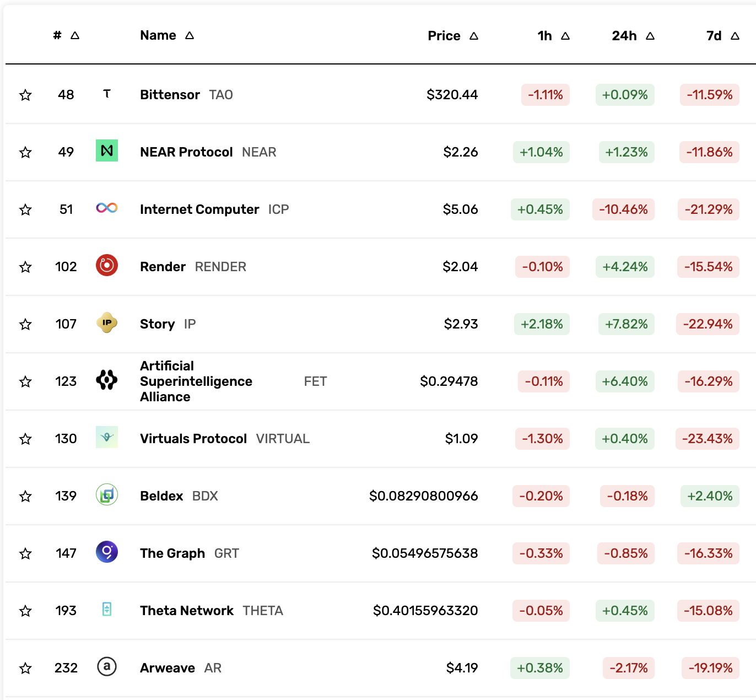
Task: Click the Artificial Superintelligence Alliance logo
Action: 107,380
